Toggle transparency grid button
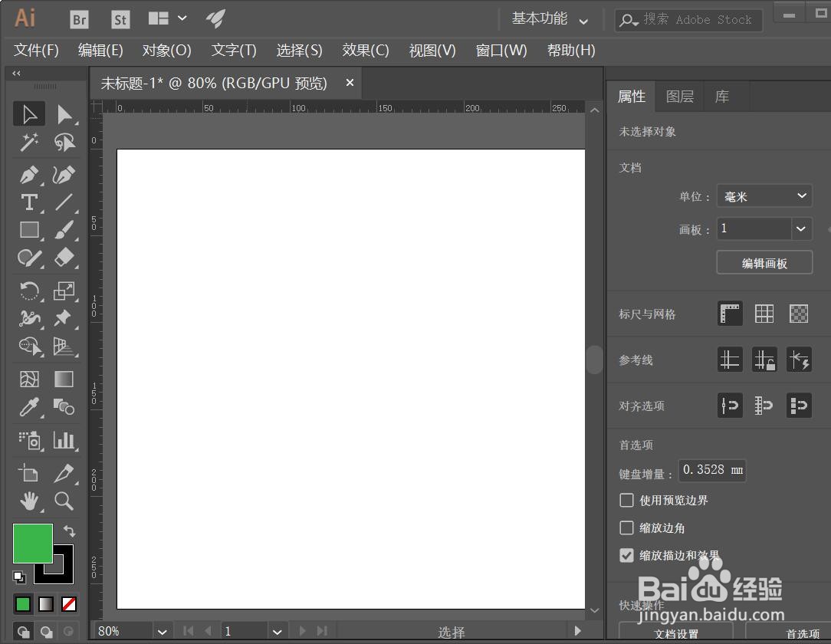The image size is (831, 644). click(x=799, y=314)
